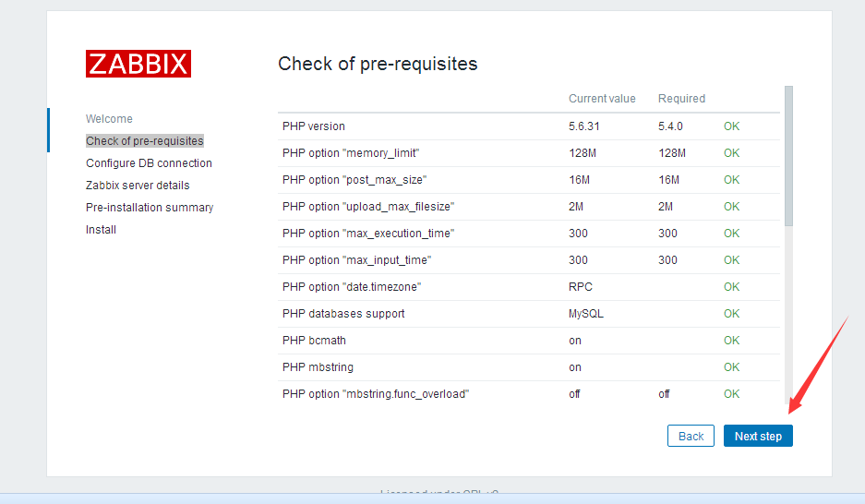This screenshot has height=504, width=865.
Task: Click OK status for PHP version
Action: (731, 126)
